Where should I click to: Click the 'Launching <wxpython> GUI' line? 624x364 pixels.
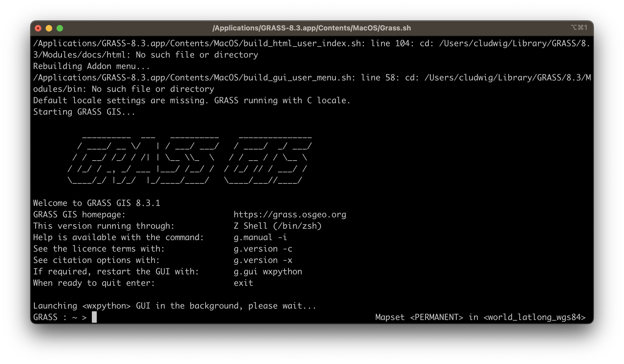click(x=174, y=306)
